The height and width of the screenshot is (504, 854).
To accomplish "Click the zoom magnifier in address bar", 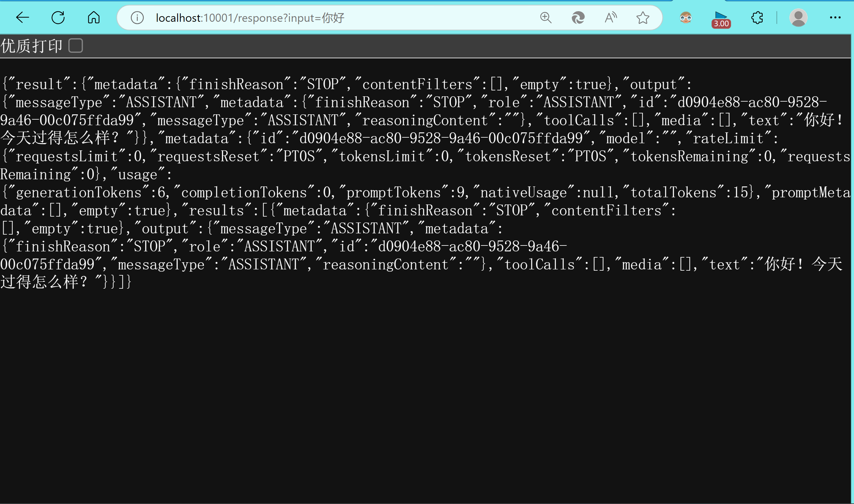I will click(545, 18).
